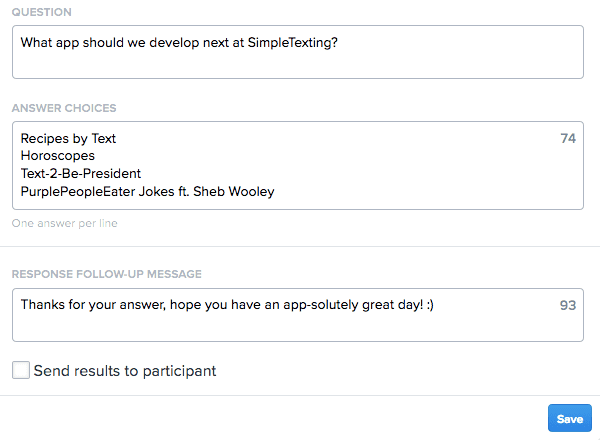The width and height of the screenshot is (600, 440).
Task: Enable Send results to participant checkbox
Action: [21, 371]
